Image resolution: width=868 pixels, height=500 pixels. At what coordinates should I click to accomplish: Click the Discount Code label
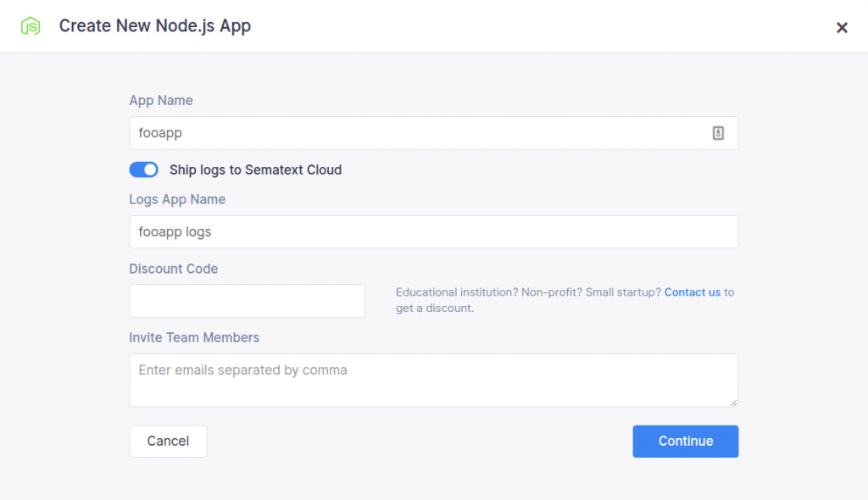pos(173,269)
